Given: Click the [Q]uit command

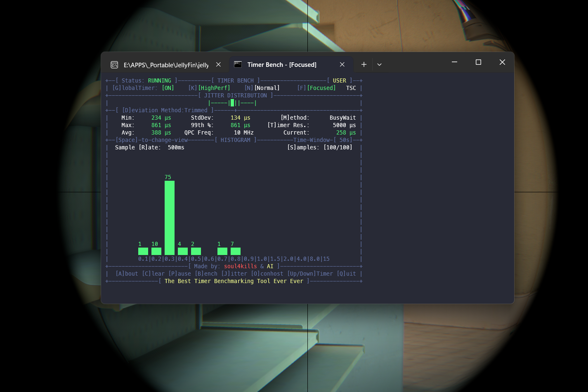Looking at the screenshot, I should 346,274.
